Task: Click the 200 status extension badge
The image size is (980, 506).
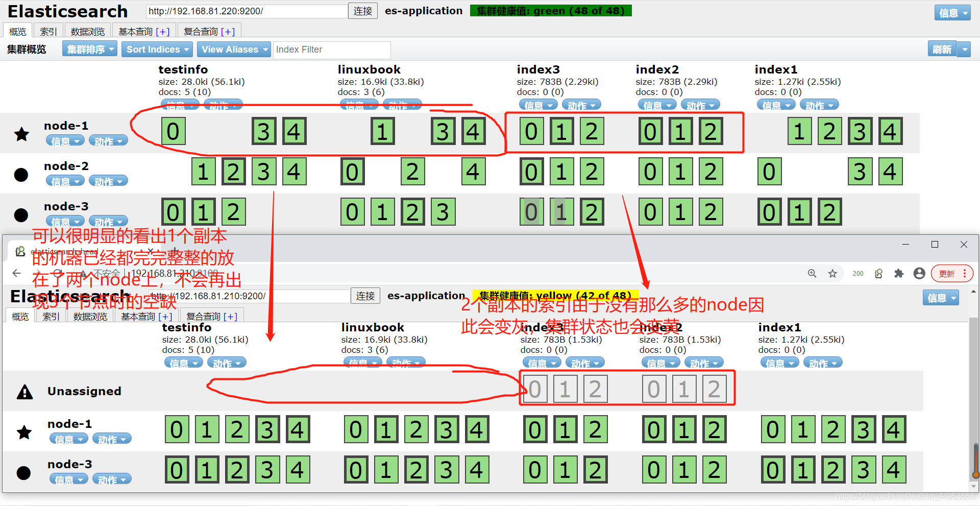Action: pos(858,274)
